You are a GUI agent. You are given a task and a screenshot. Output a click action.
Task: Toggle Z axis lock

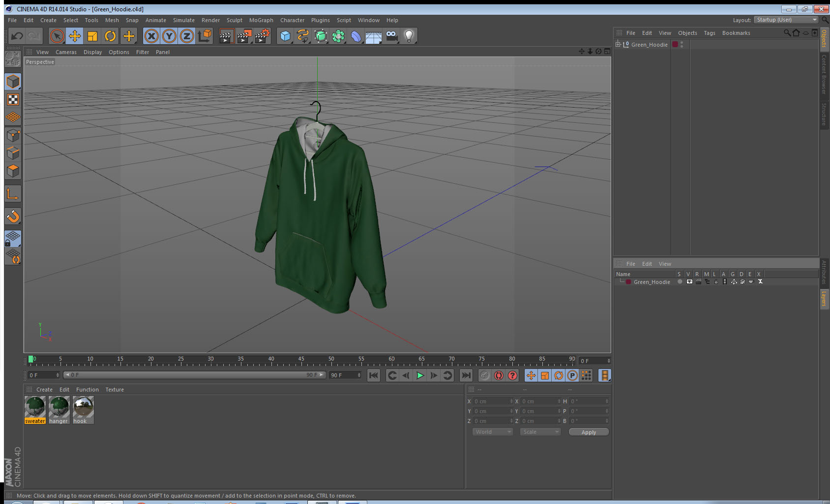click(187, 36)
